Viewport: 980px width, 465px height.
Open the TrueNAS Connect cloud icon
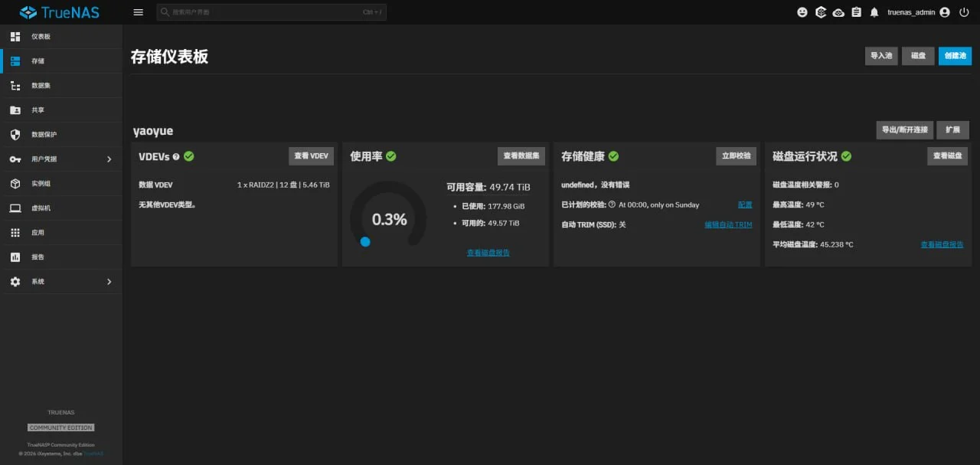(838, 12)
